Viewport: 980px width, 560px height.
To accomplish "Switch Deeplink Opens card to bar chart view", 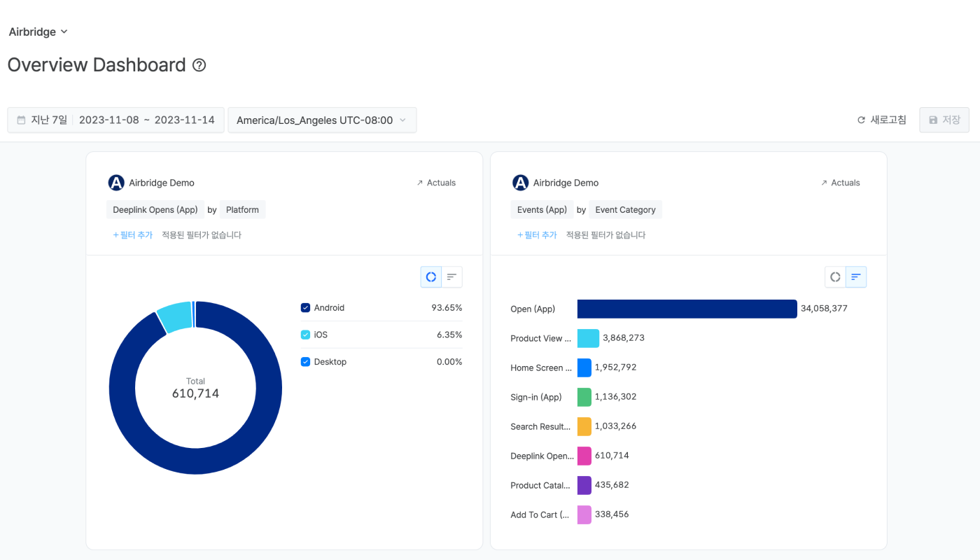I will tap(452, 277).
